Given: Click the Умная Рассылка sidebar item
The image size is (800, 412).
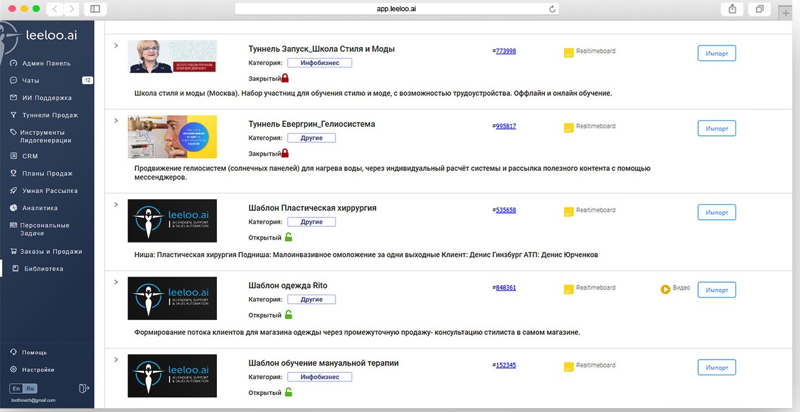Looking at the screenshot, I should pos(48,190).
